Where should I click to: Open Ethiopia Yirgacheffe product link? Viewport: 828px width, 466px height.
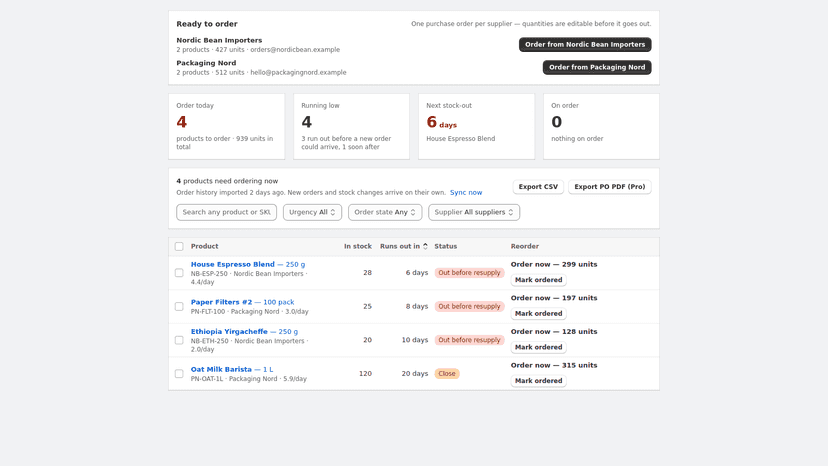click(244, 331)
